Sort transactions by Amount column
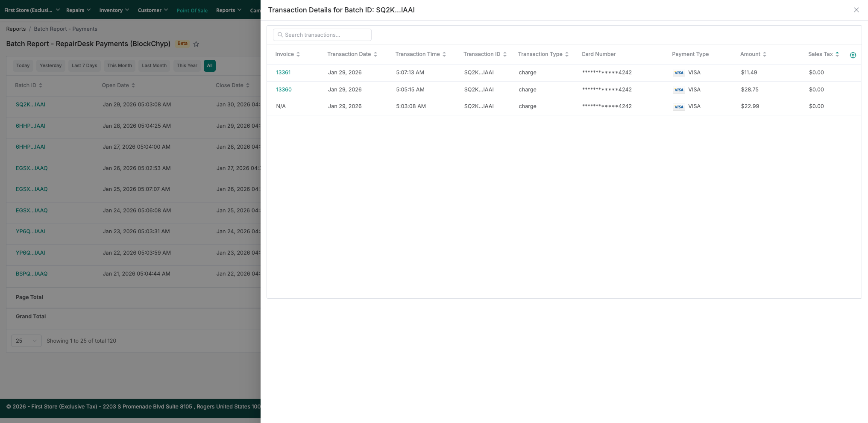The height and width of the screenshot is (423, 868). pos(764,54)
